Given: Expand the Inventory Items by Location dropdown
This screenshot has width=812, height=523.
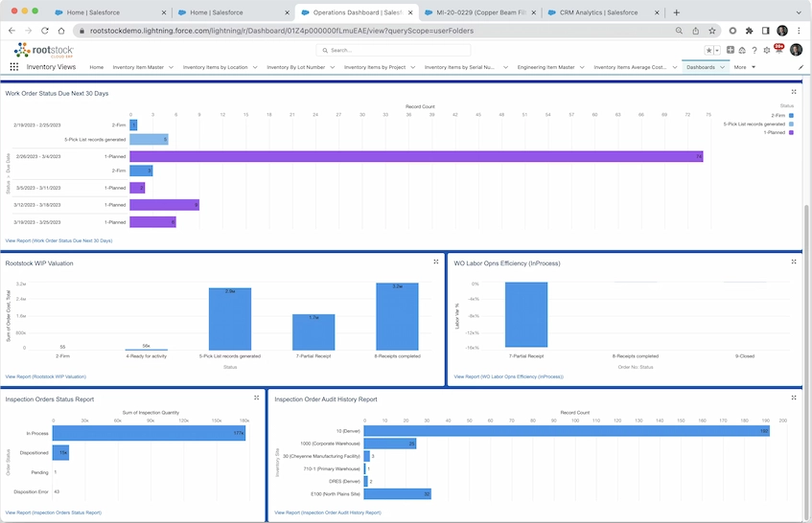Looking at the screenshot, I should click(x=255, y=67).
